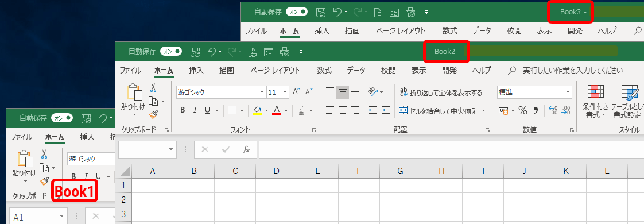This screenshot has height=224, width=644.
Task: Click Increase Indent icon in Book2
Action: coord(386,110)
